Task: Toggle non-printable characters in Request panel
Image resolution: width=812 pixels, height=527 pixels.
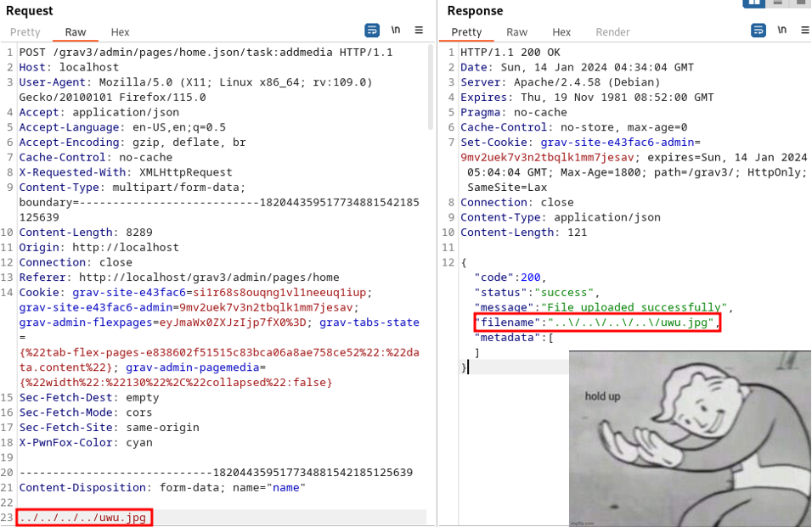Action: pos(396,30)
